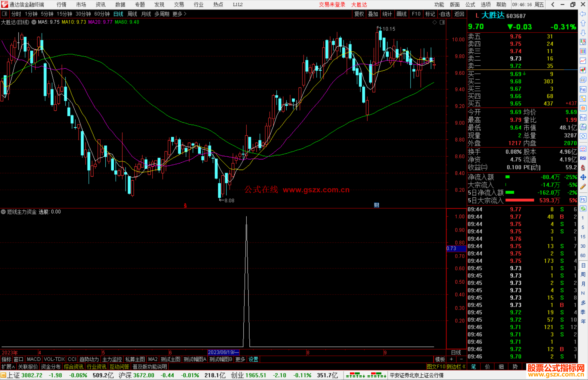Click the F10 company info sidebar icon
Viewport: 588px width, 380px height.
[x=583, y=90]
